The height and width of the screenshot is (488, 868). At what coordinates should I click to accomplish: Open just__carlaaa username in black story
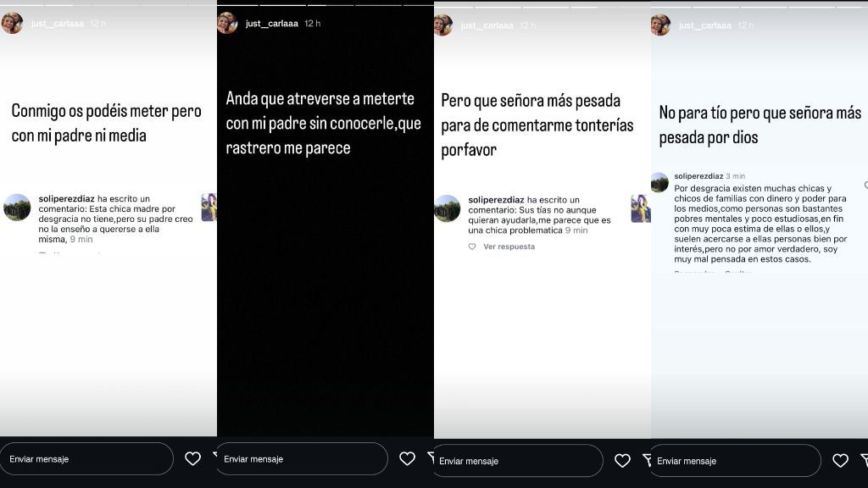[272, 23]
